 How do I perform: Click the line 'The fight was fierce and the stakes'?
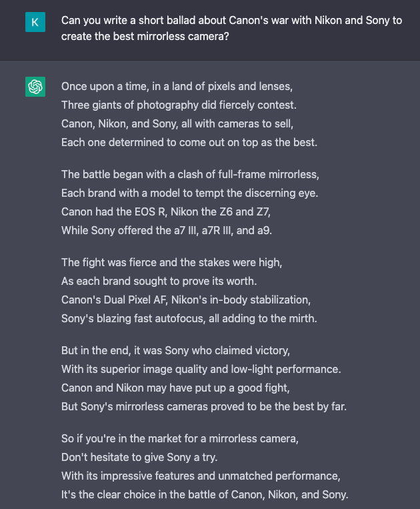[x=171, y=262]
